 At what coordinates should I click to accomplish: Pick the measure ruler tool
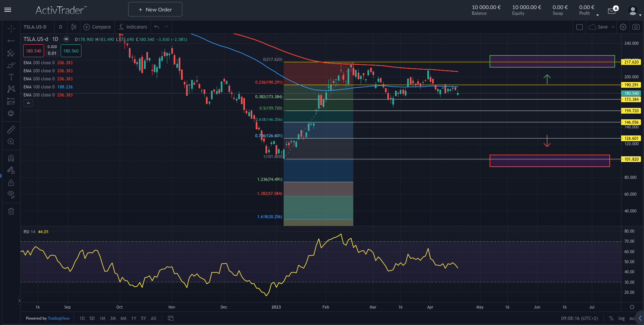tap(11, 129)
